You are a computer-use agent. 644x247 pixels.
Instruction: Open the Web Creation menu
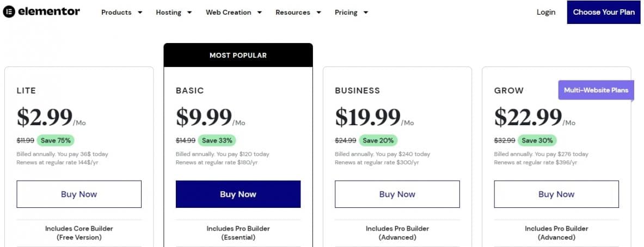point(229,13)
